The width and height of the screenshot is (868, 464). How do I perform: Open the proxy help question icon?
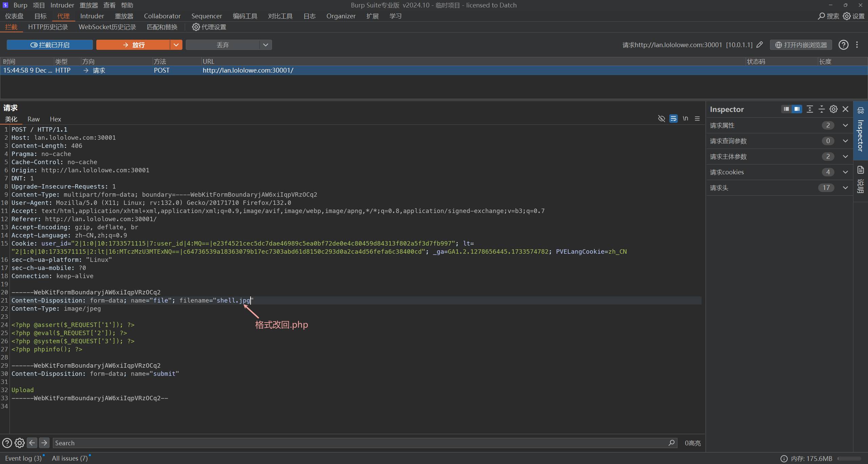[x=843, y=45]
